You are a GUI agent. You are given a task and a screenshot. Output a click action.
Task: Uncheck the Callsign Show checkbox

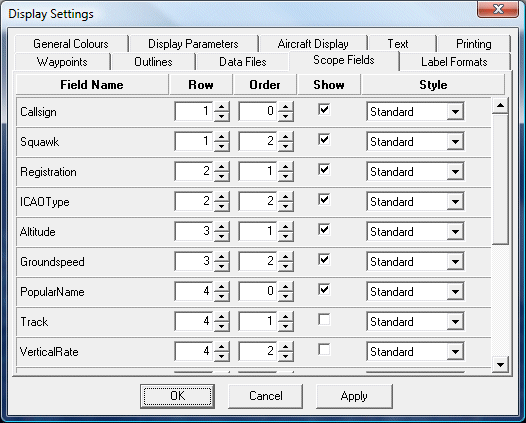coord(324,109)
